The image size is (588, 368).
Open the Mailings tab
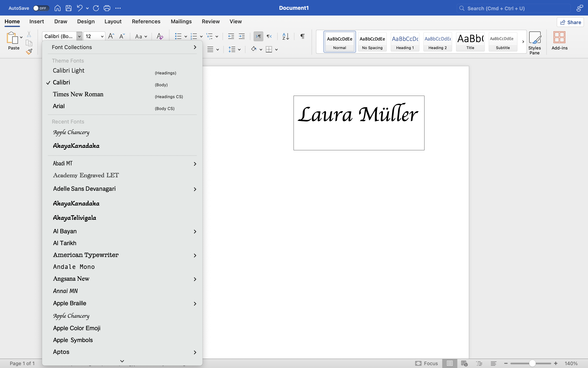point(181,21)
